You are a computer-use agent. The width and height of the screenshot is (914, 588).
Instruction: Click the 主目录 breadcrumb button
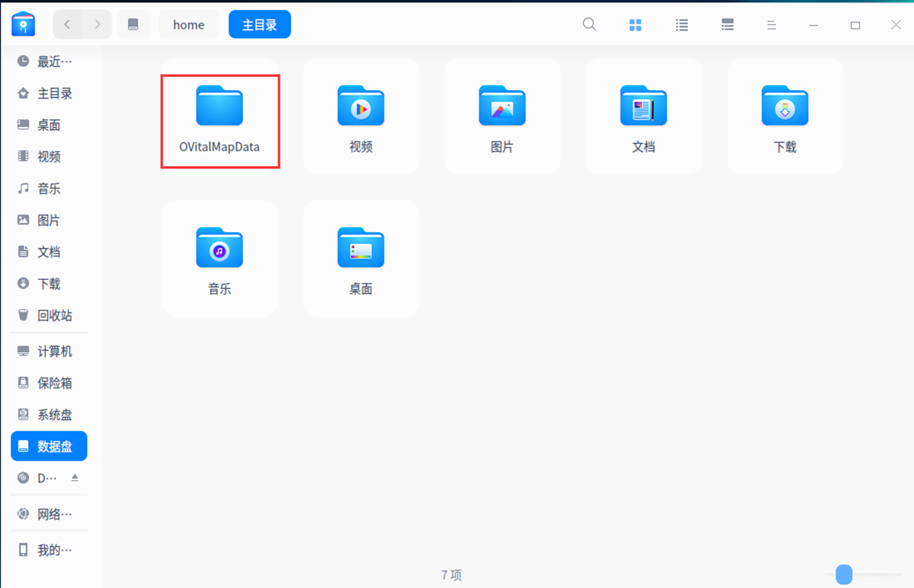(260, 25)
